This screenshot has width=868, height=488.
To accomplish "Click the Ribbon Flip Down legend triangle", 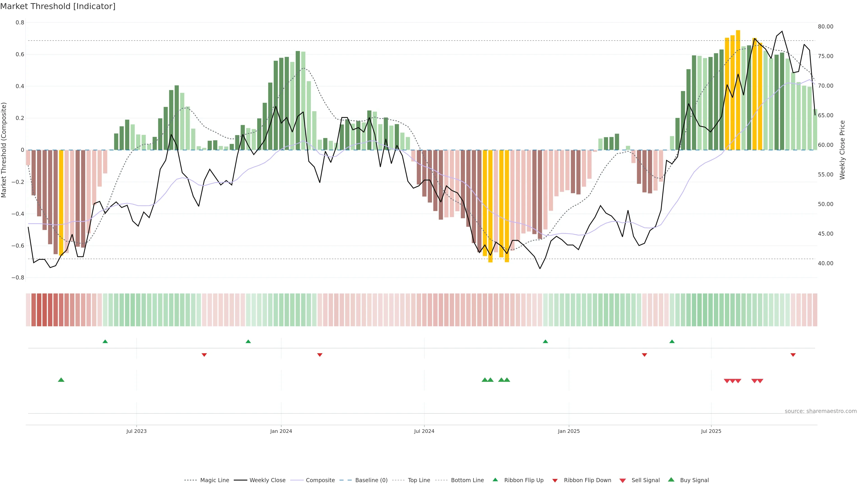I will 555,481.
